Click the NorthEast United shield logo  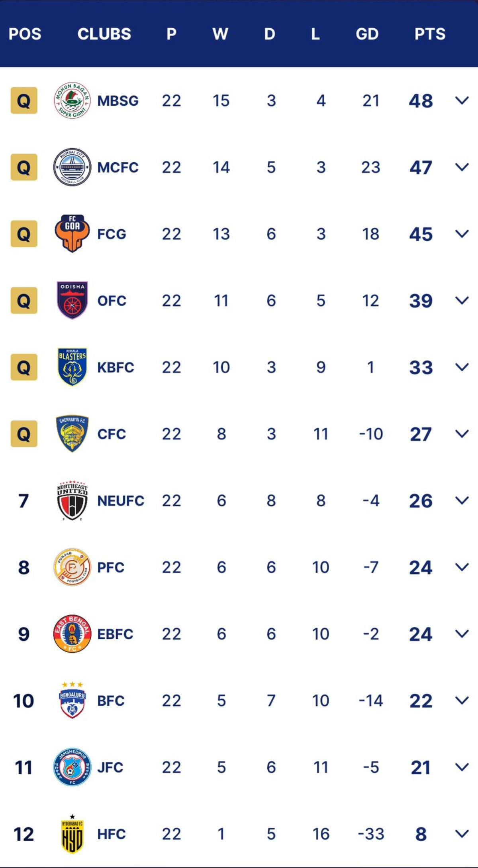(72, 500)
